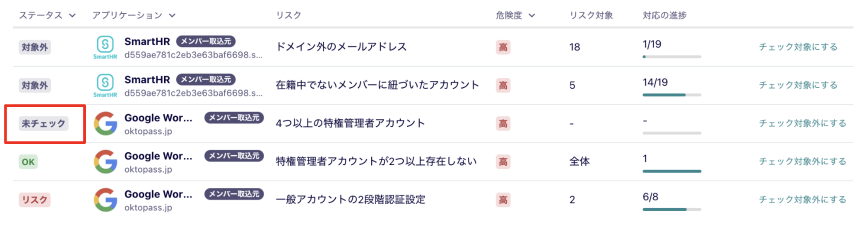Image resolution: width=868 pixels, height=226 pixels.
Task: Click チェック対象にする link in first row
Action: [798, 47]
